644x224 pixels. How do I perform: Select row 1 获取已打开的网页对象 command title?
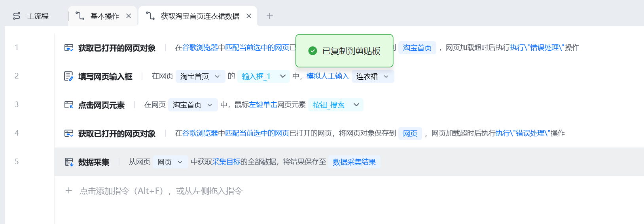tap(117, 48)
